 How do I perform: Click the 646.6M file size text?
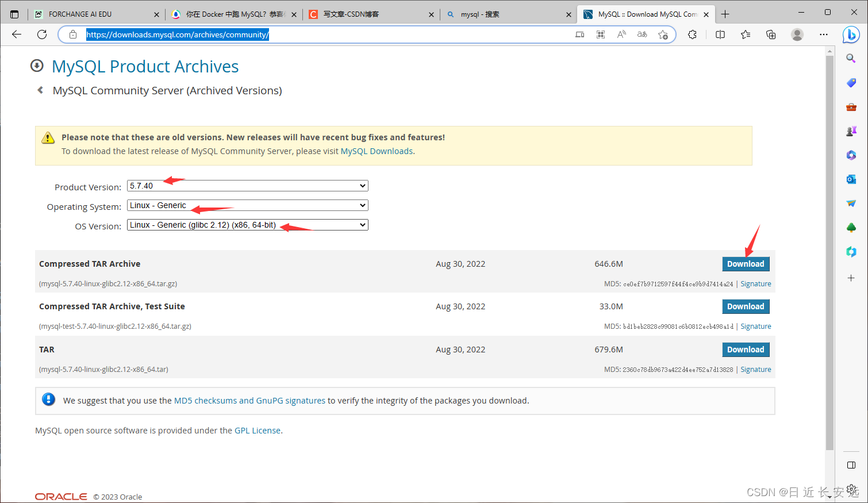[x=609, y=264]
